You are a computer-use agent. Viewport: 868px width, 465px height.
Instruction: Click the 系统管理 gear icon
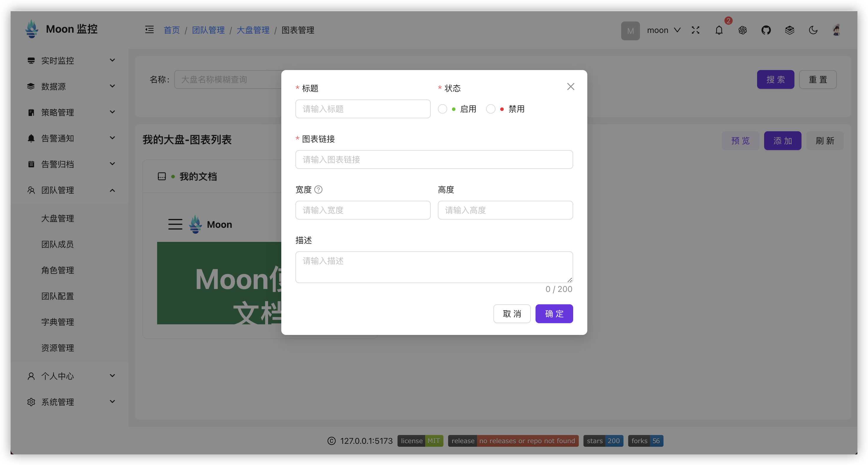pyautogui.click(x=31, y=402)
